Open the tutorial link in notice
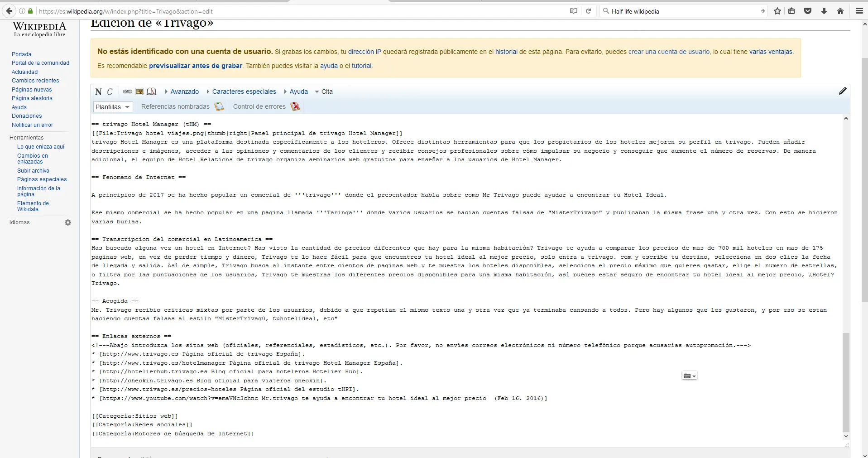The image size is (868, 458). point(361,66)
